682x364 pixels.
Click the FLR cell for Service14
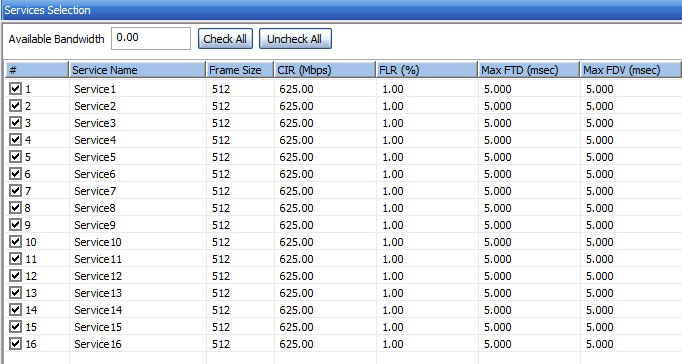[x=427, y=310]
